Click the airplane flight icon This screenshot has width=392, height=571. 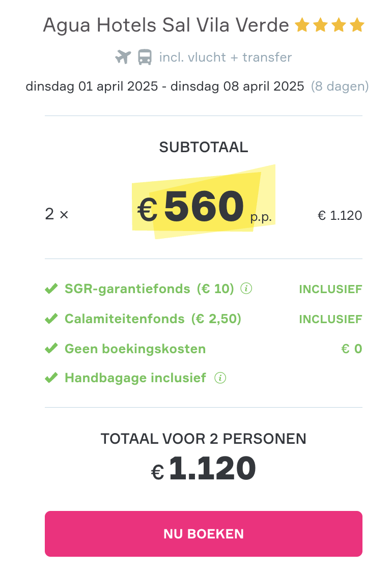123,57
